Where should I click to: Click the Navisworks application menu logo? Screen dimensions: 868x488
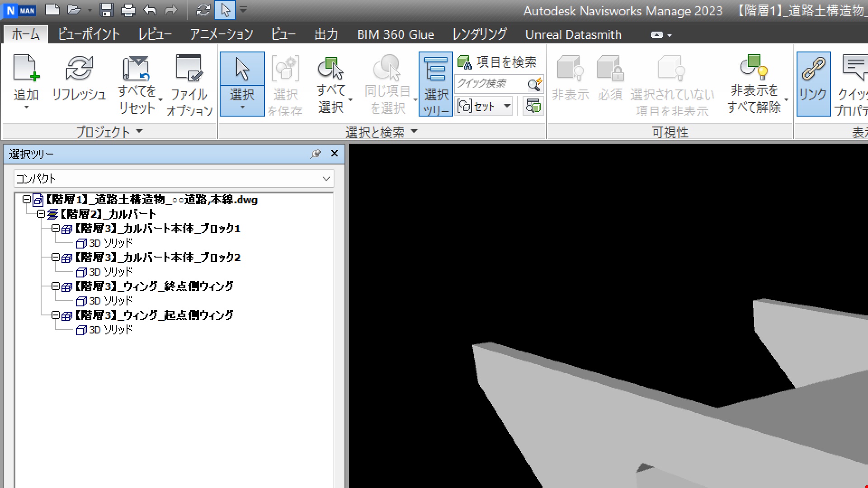point(19,10)
